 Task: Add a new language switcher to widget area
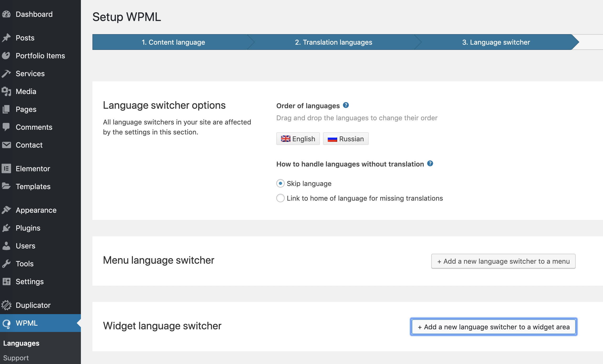pos(493,327)
